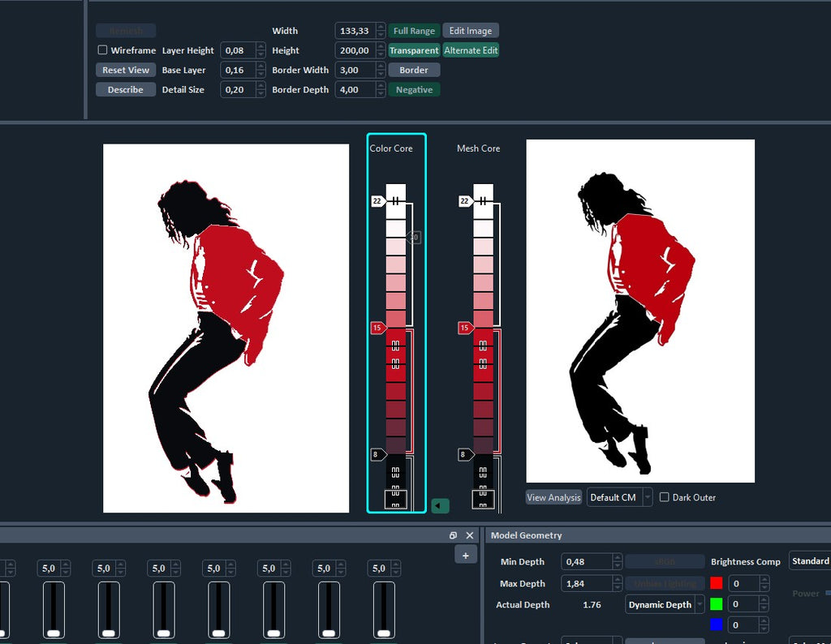The image size is (831, 644).
Task: Select layer 22 marker in Color Core
Action: click(x=378, y=201)
